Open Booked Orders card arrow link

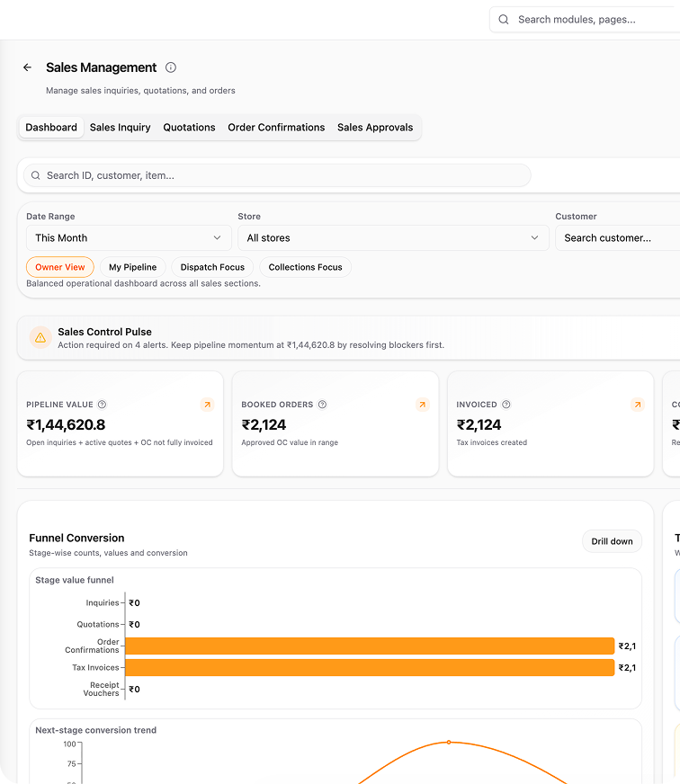click(x=423, y=405)
